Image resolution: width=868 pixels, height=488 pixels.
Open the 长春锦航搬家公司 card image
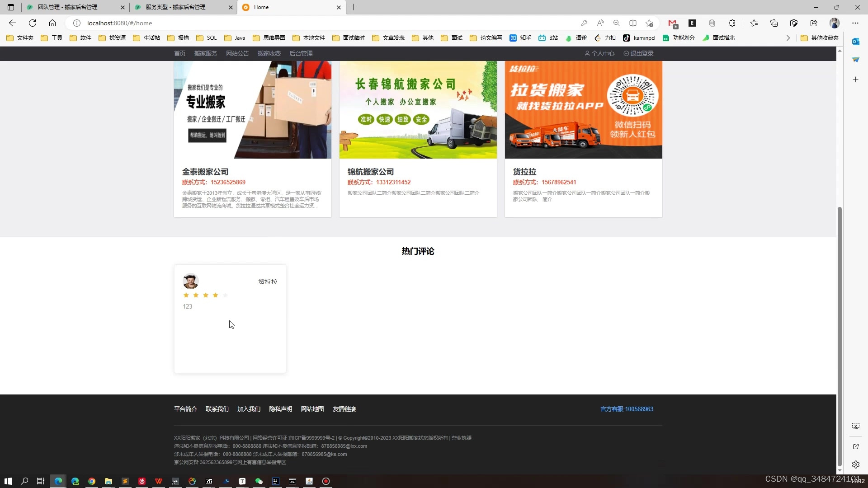coord(418,110)
